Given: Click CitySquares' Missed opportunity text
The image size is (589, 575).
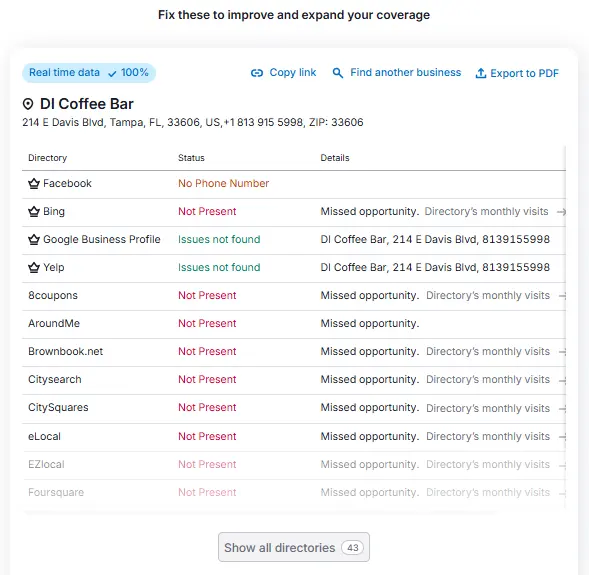Looking at the screenshot, I should pos(370,407).
